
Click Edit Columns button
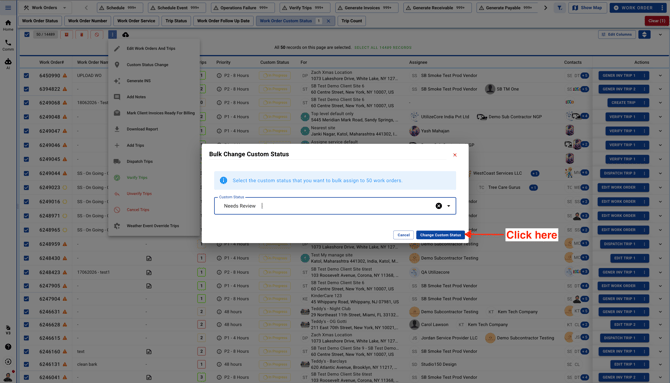(617, 35)
